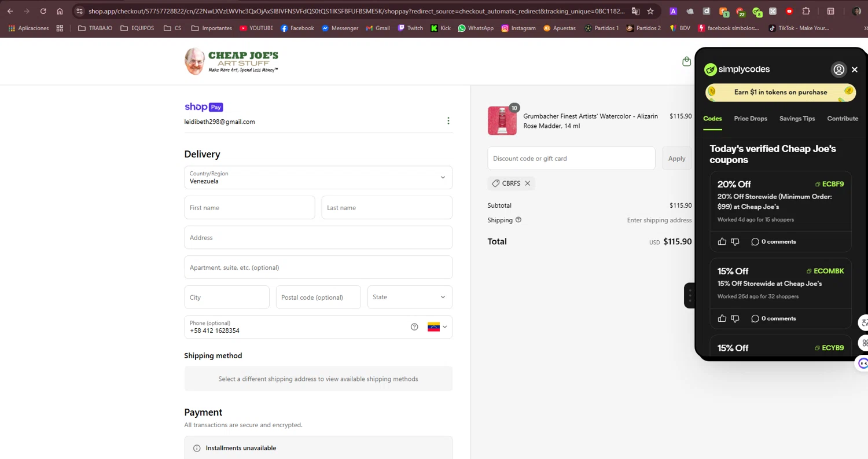The image size is (868, 459).
Task: Open the Instagram bookmark
Action: pyautogui.click(x=518, y=28)
